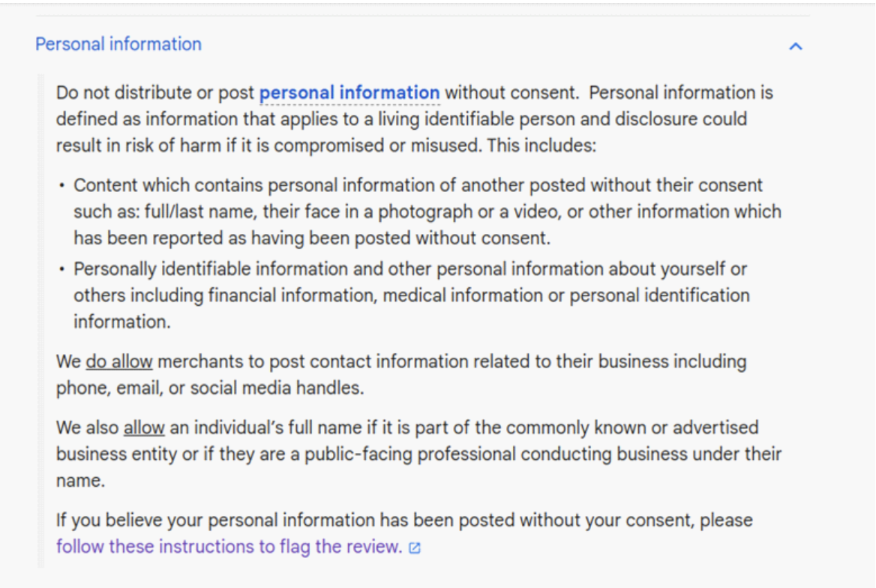
Task: Click the horizontal divider above Personal information
Action: pos(423,16)
